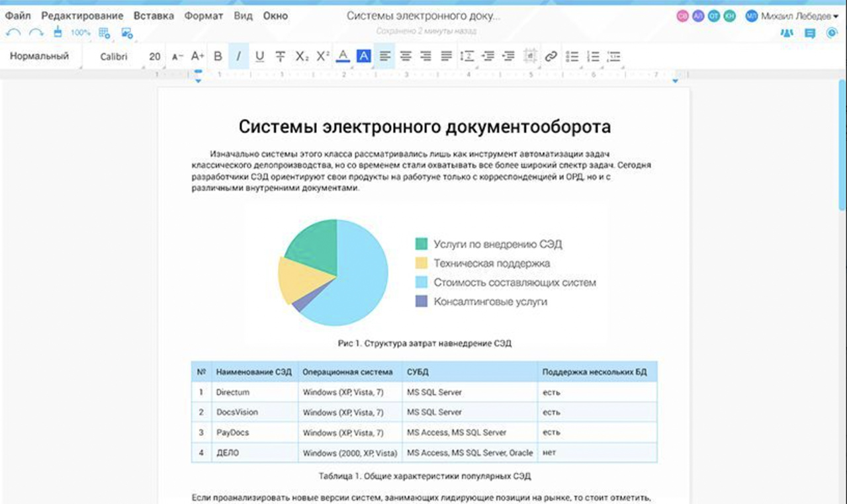Increase font size with A+ button

[x=197, y=57]
